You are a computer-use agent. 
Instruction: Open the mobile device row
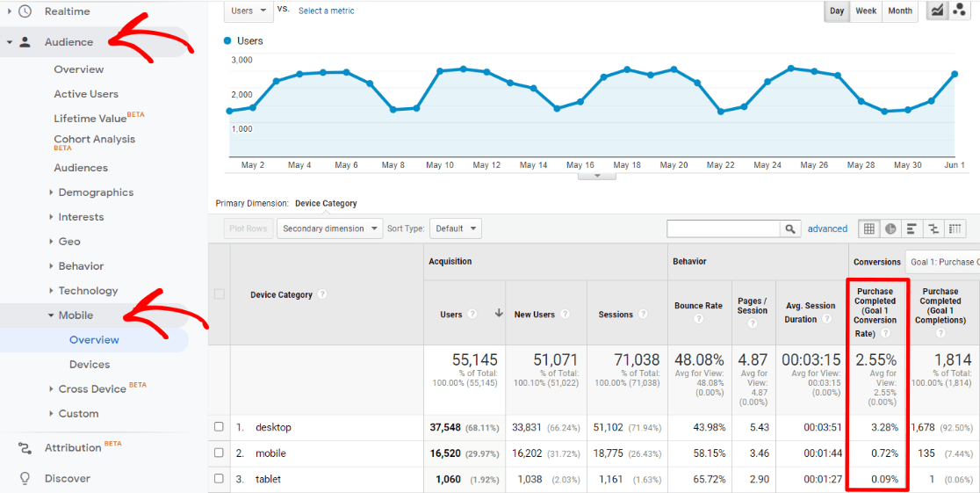pyautogui.click(x=270, y=453)
